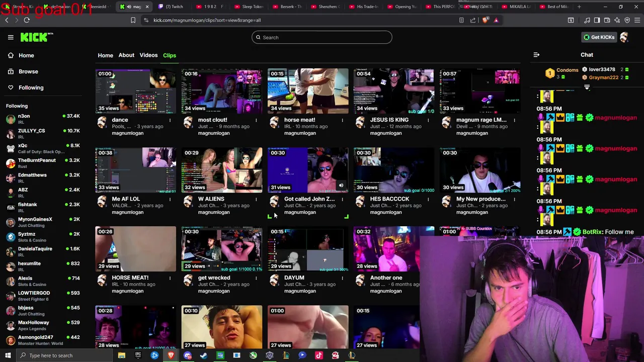
Task: Open MaxHolloway channel in sidebar
Action: pos(43,325)
